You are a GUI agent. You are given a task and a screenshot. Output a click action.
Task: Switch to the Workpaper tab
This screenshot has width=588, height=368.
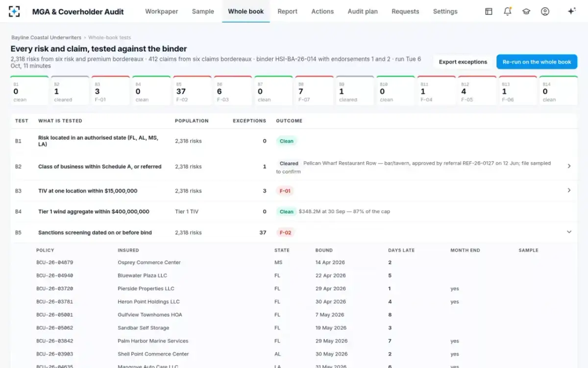(x=162, y=11)
